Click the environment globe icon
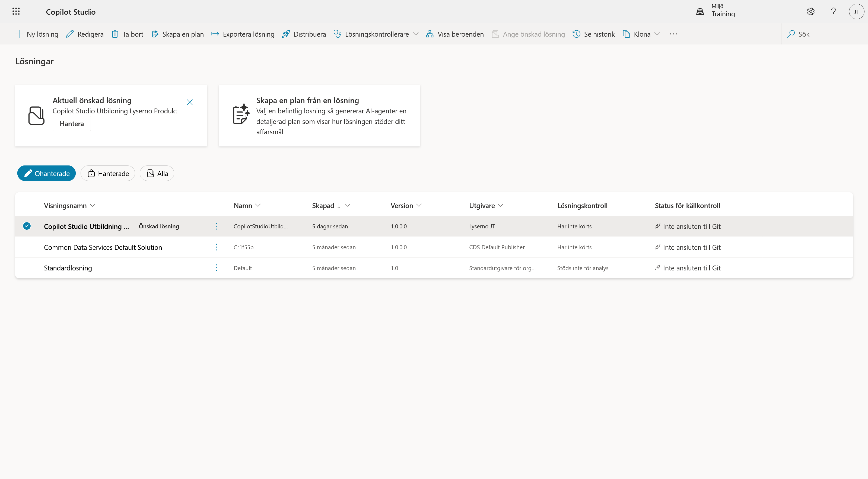Image resolution: width=868 pixels, height=479 pixels. (x=700, y=11)
